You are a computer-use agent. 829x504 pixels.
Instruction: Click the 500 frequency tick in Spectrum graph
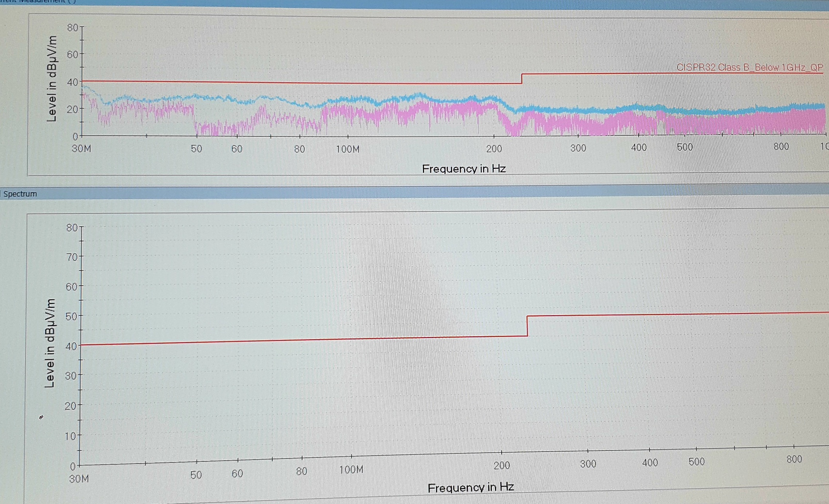click(x=696, y=462)
